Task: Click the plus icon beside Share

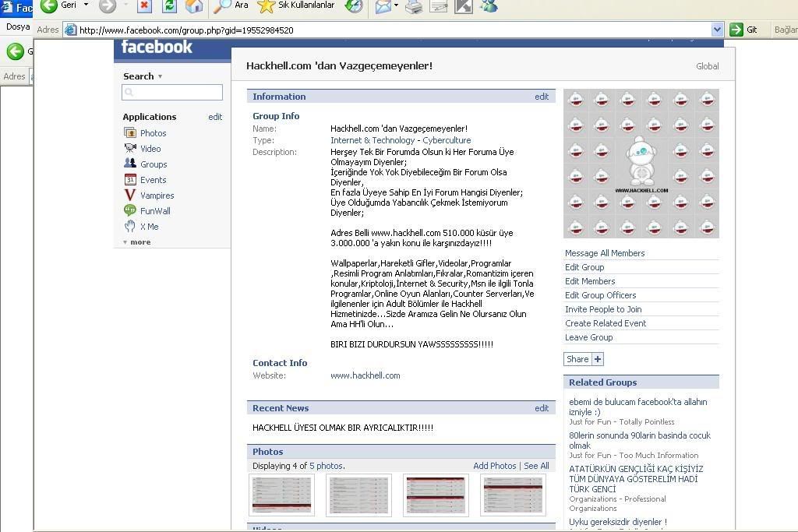Action: point(598,359)
